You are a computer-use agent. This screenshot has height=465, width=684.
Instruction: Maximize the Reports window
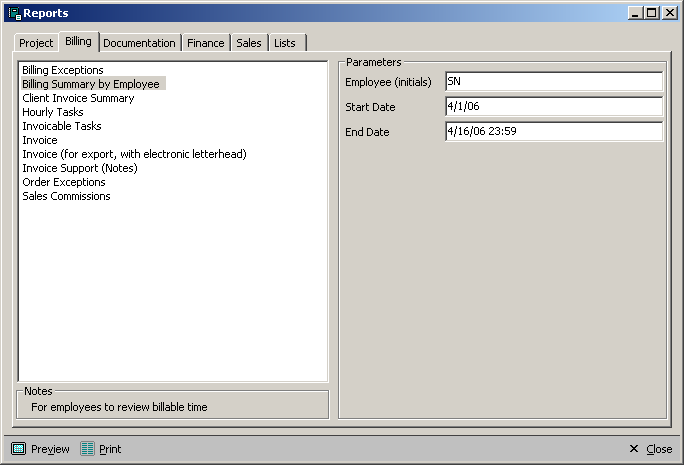click(652, 13)
